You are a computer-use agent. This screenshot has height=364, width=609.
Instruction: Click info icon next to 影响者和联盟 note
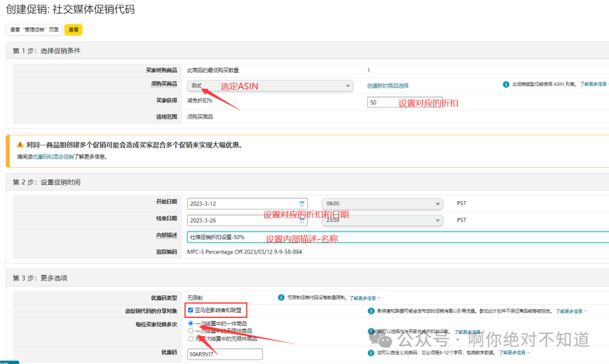[371, 310]
